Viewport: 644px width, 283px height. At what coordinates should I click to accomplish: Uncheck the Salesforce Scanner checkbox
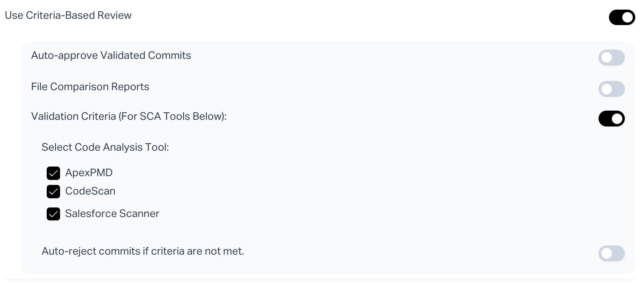(x=53, y=214)
